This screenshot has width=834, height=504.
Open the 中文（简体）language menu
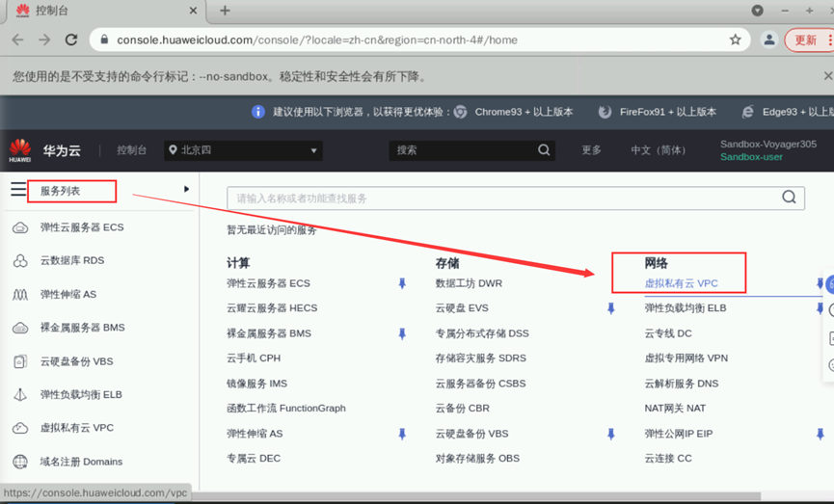(x=659, y=150)
